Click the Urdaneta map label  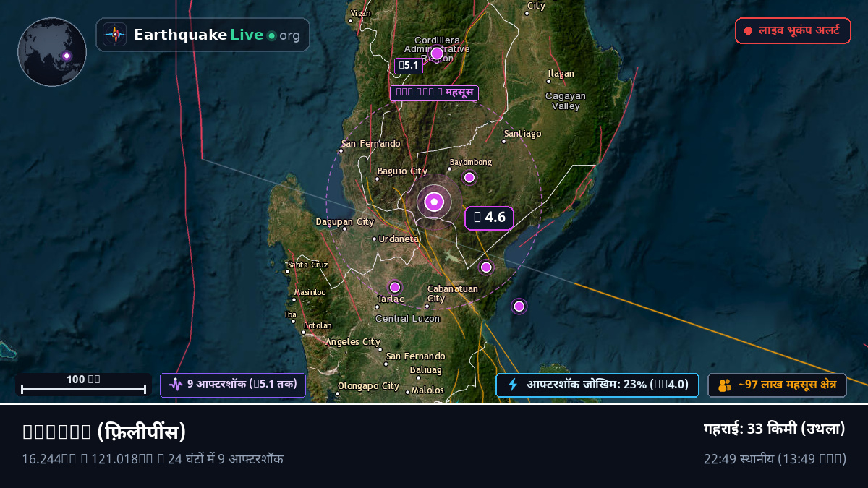[399, 239]
